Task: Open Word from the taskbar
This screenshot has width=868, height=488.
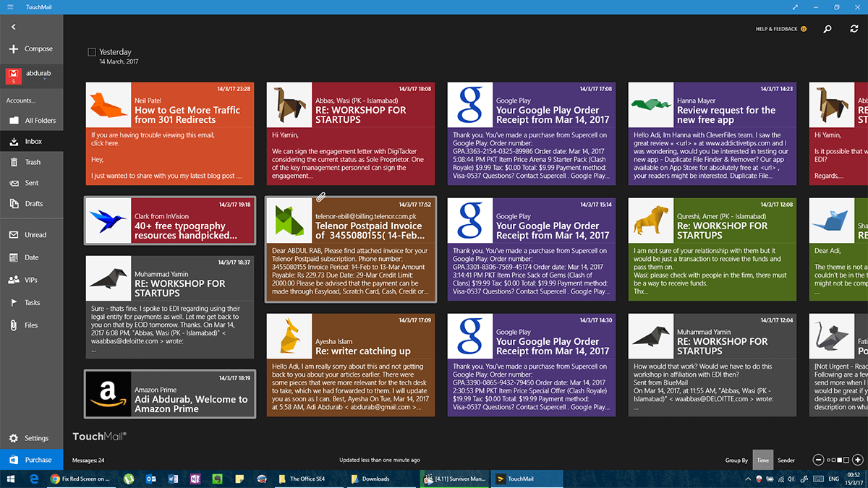Action: tap(173, 479)
